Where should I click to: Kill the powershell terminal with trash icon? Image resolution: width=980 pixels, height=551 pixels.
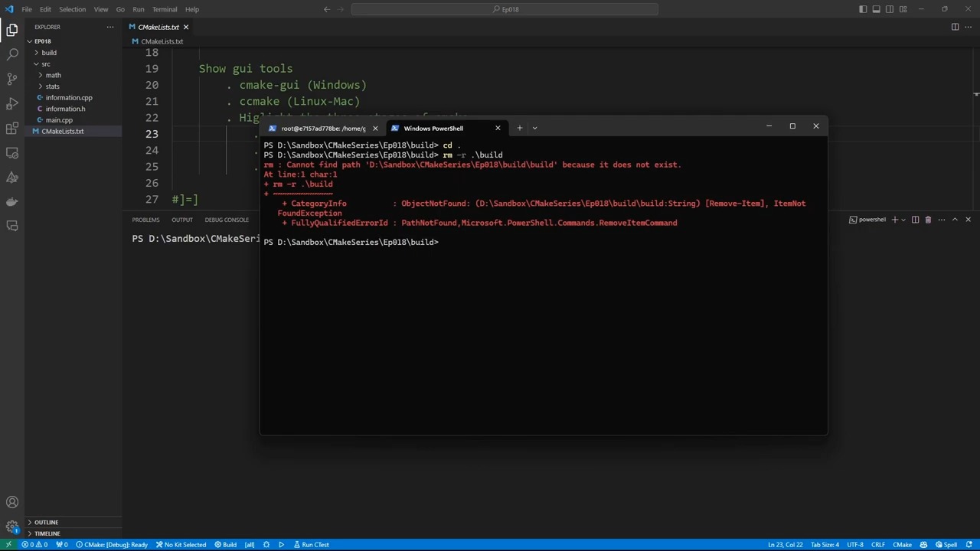click(928, 220)
